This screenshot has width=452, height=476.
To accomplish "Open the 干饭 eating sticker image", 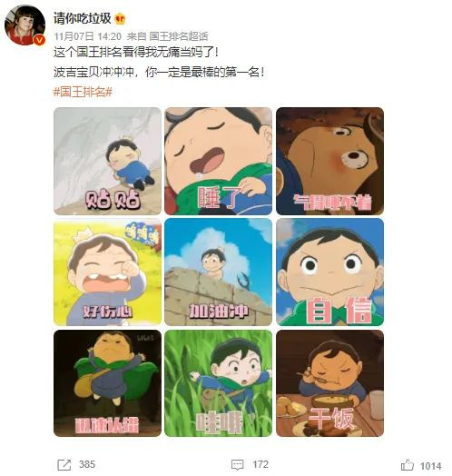I will 330,383.
